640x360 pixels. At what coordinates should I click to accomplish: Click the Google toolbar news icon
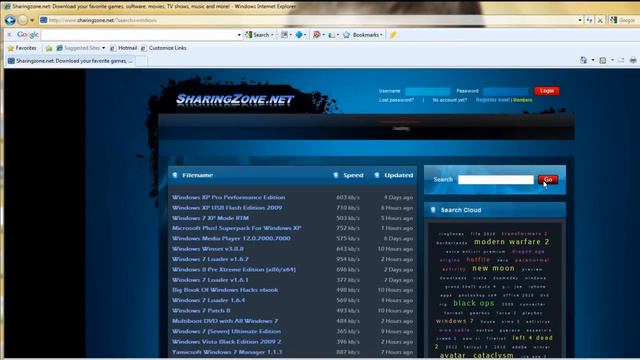[x=284, y=35]
